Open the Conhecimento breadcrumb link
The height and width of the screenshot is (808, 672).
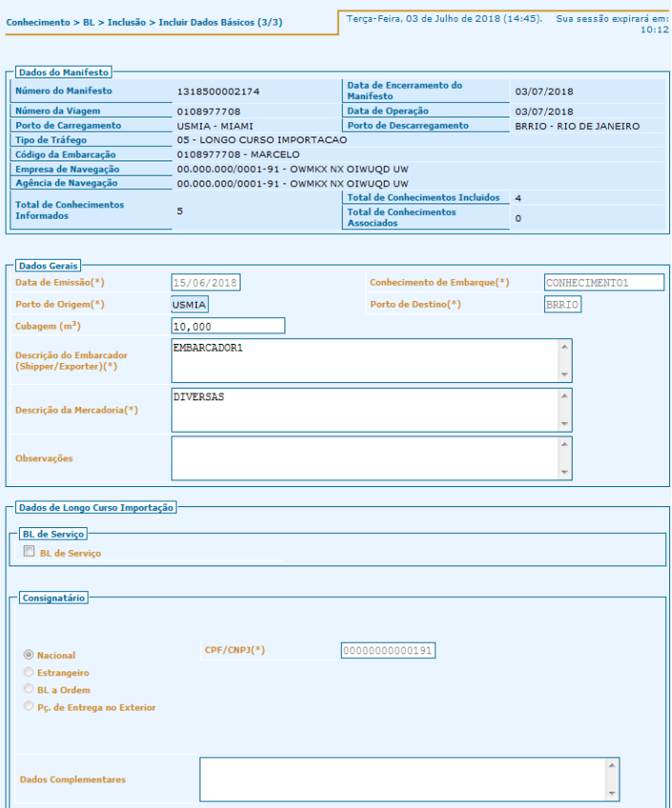tap(36, 21)
